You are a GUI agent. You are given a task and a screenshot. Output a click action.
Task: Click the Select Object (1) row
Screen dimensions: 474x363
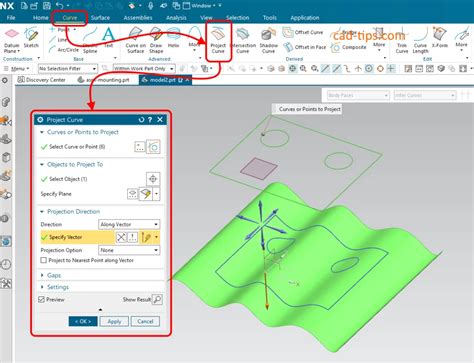coord(100,179)
